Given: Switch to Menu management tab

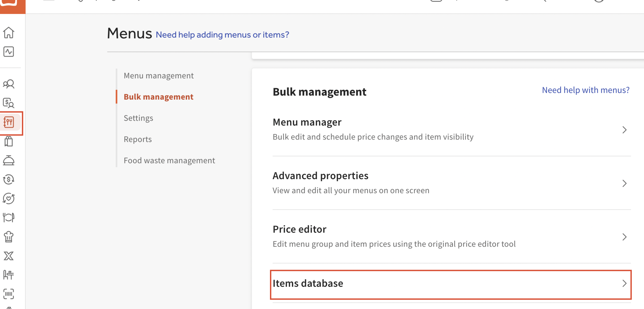Looking at the screenshot, I should click(x=159, y=76).
